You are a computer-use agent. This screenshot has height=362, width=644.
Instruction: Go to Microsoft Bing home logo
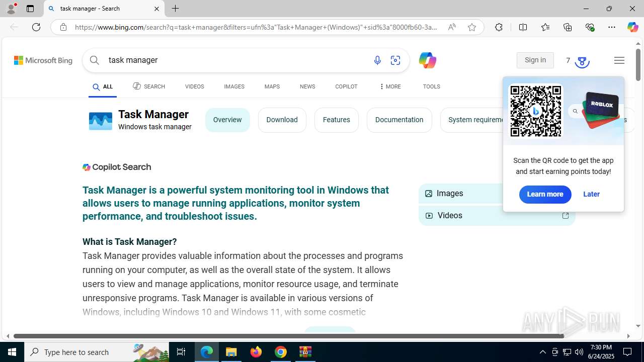43,60
